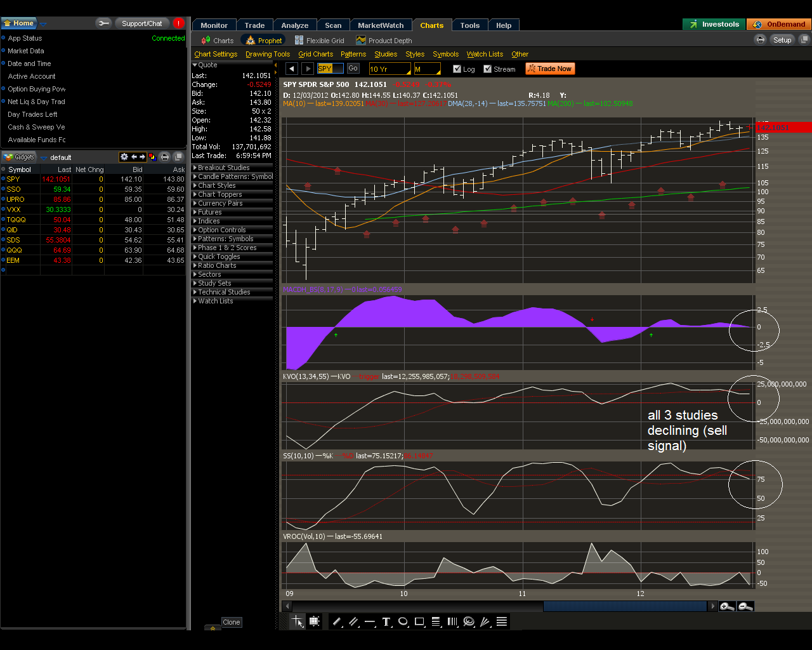This screenshot has width=812, height=650.
Task: Detach the watchlist gadget window
Action: [x=178, y=157]
